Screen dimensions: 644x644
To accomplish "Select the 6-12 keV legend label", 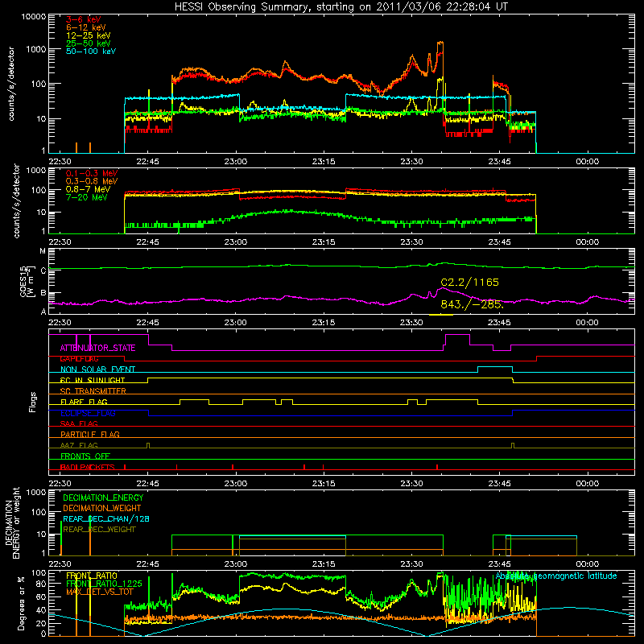I will pos(86,27).
